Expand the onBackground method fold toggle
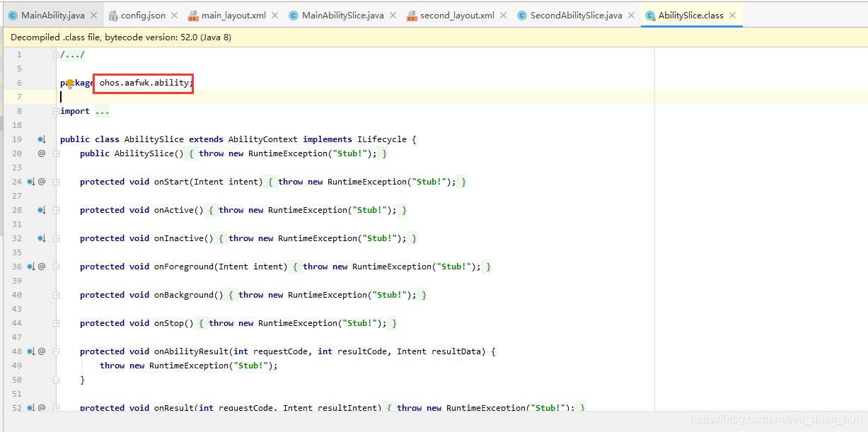 (56, 295)
